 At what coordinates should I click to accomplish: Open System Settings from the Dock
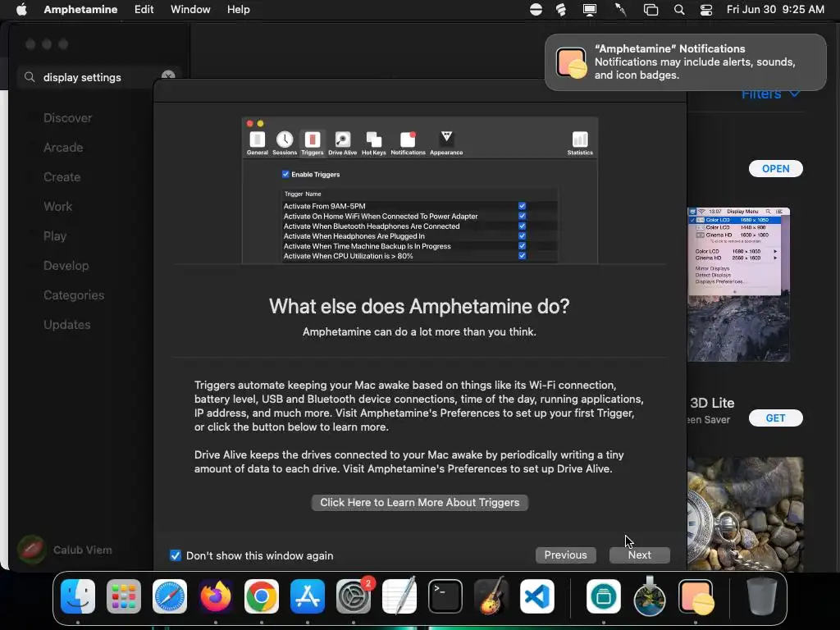pyautogui.click(x=354, y=596)
